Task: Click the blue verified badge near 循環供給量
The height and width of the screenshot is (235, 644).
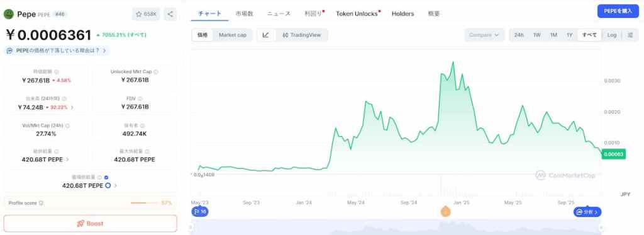Action: click(106, 178)
